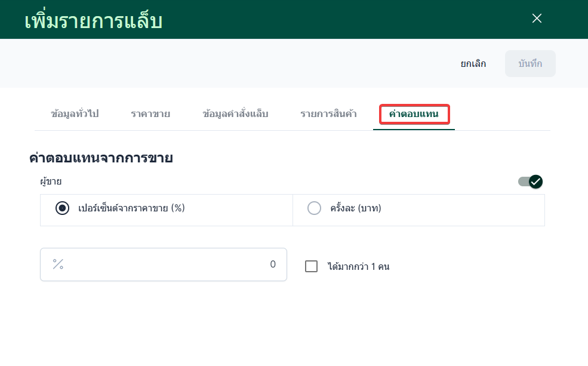
Task: Click the ครั้งละ (บาท) option label text
Action: (355, 208)
